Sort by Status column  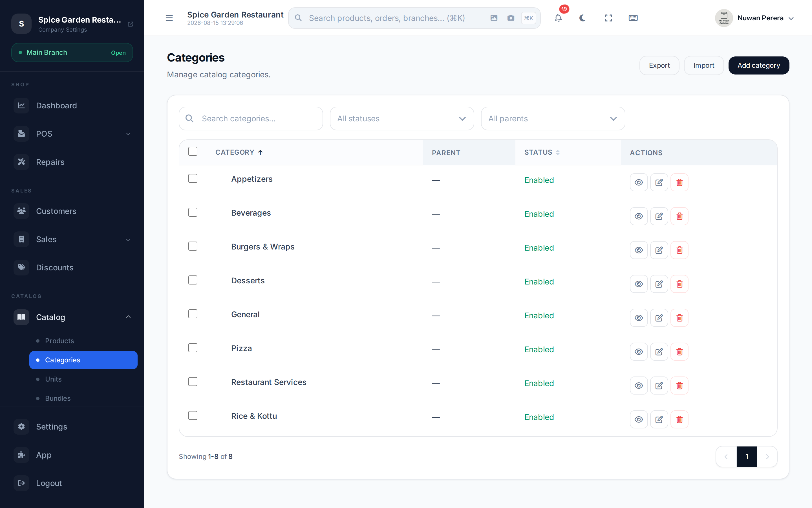(542, 152)
